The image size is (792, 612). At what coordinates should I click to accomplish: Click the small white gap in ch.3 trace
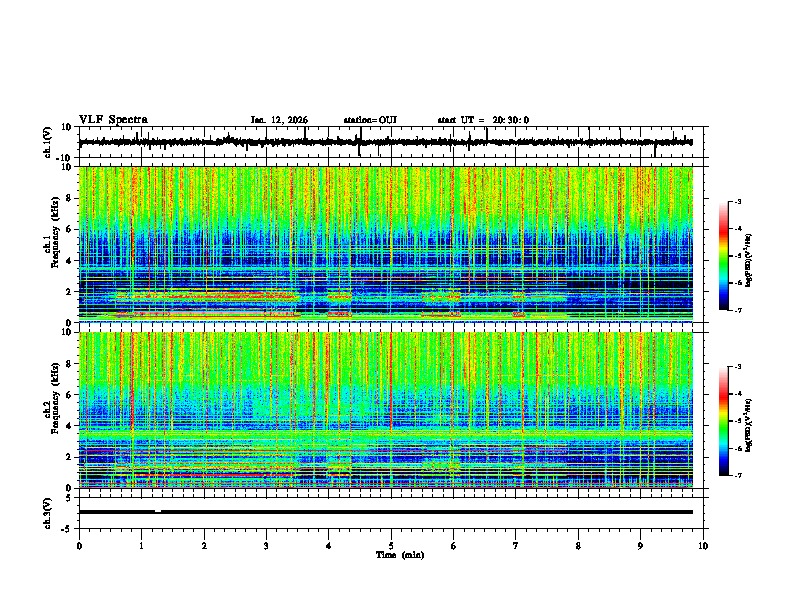pos(158,511)
